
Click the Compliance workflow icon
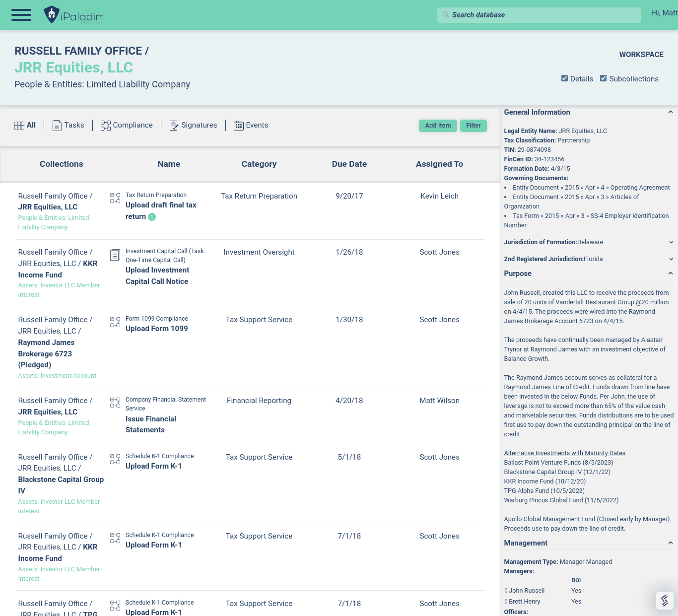point(106,126)
